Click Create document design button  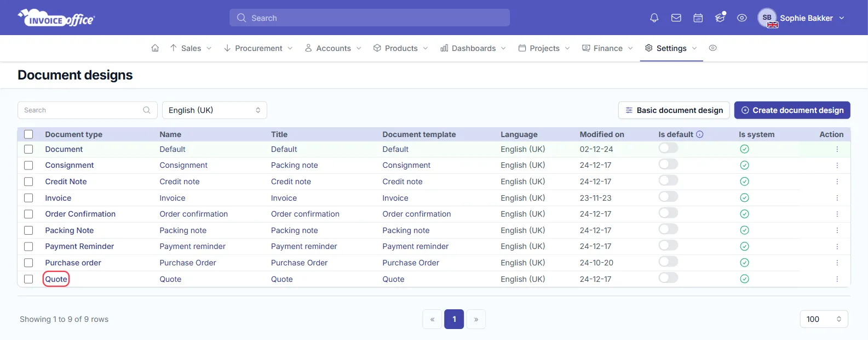click(x=792, y=110)
